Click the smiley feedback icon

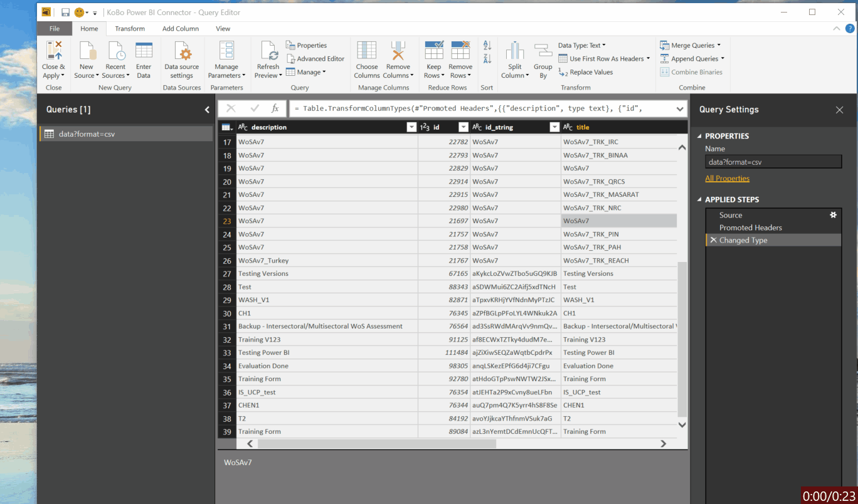(80, 13)
